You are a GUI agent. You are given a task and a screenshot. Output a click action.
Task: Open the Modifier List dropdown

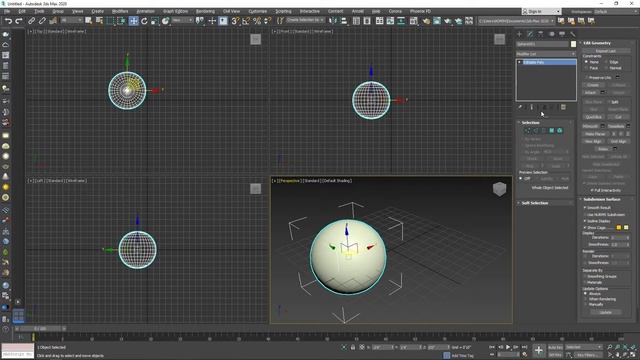pyautogui.click(x=546, y=54)
